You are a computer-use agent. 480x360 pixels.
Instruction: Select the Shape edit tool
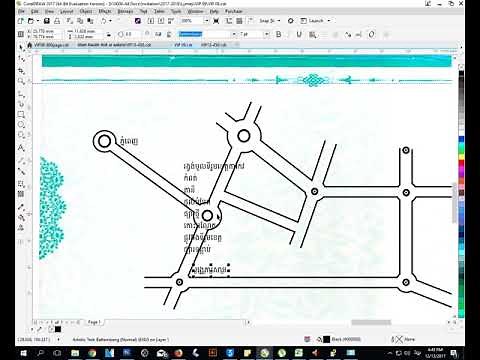pyautogui.click(x=21, y=59)
